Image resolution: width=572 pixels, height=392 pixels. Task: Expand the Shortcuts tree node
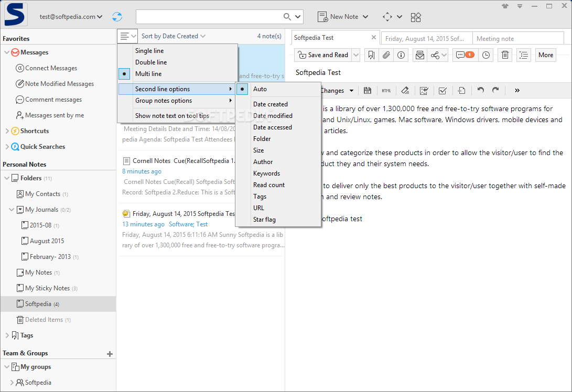(7, 131)
